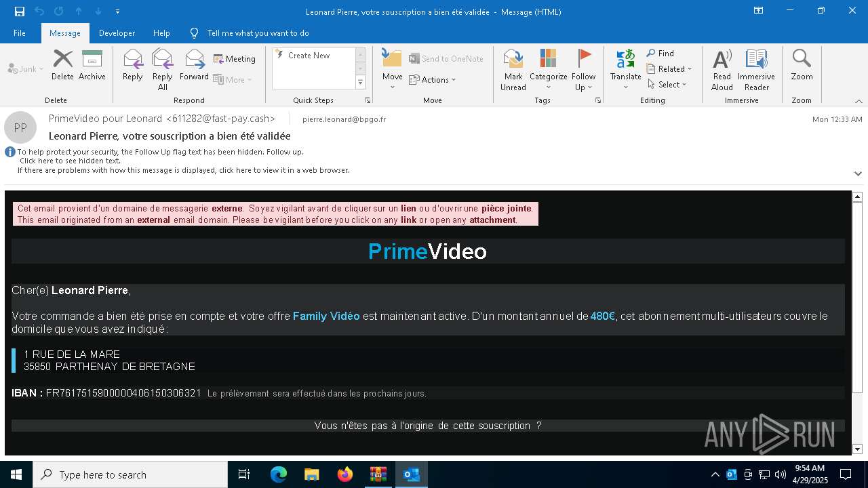868x488 pixels.
Task: Open File Explorer from the taskbar
Action: coord(312,474)
